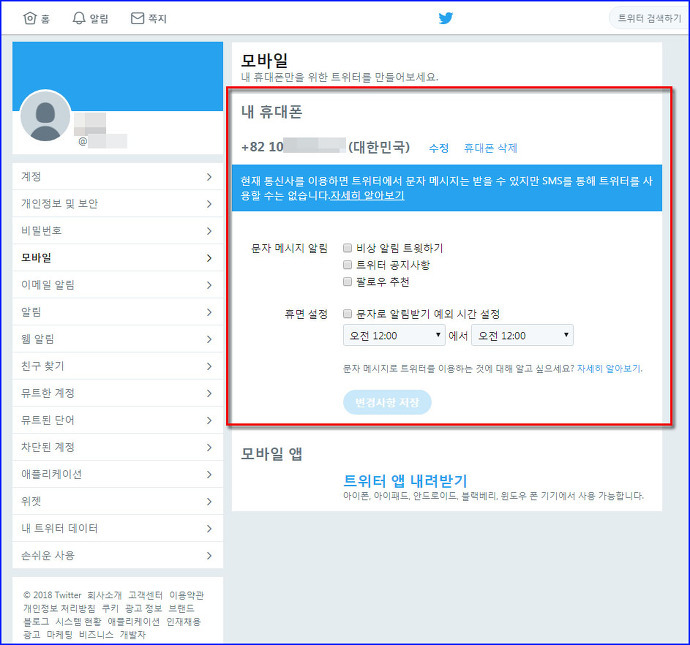Open 애플리케이션 settings in the sidebar
690x645 pixels.
tap(117, 474)
